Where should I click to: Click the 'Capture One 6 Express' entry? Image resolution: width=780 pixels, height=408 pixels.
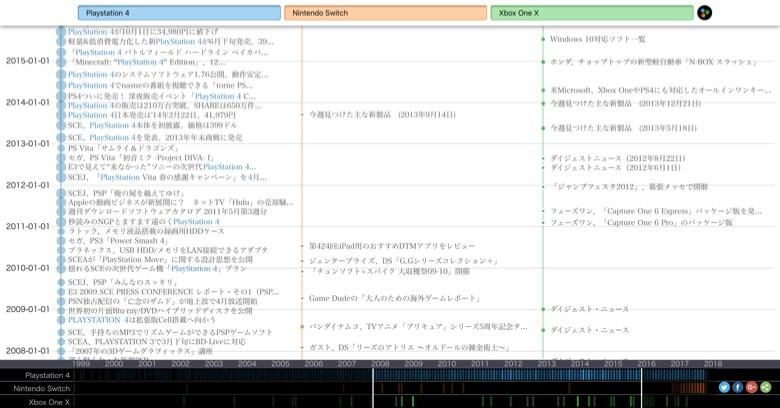tap(656, 211)
